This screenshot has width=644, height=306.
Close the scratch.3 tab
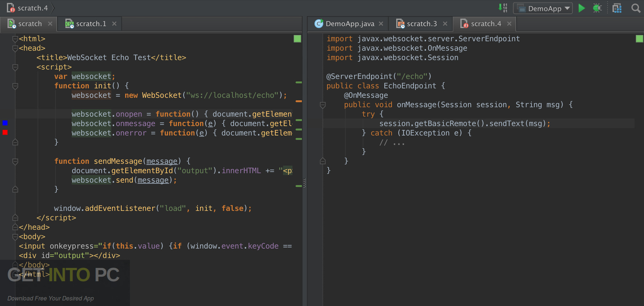pos(445,24)
